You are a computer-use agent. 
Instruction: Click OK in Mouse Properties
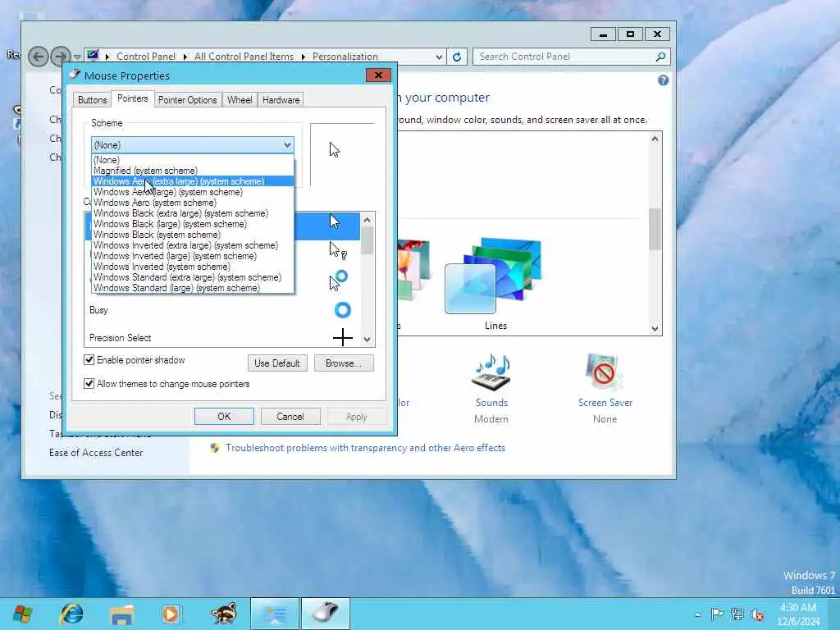(x=224, y=416)
